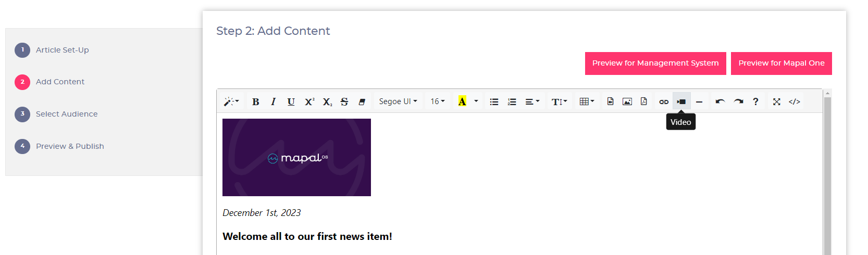Screen dimensions: 868x255
Task: Click the insert PDF icon
Action: [x=644, y=101]
